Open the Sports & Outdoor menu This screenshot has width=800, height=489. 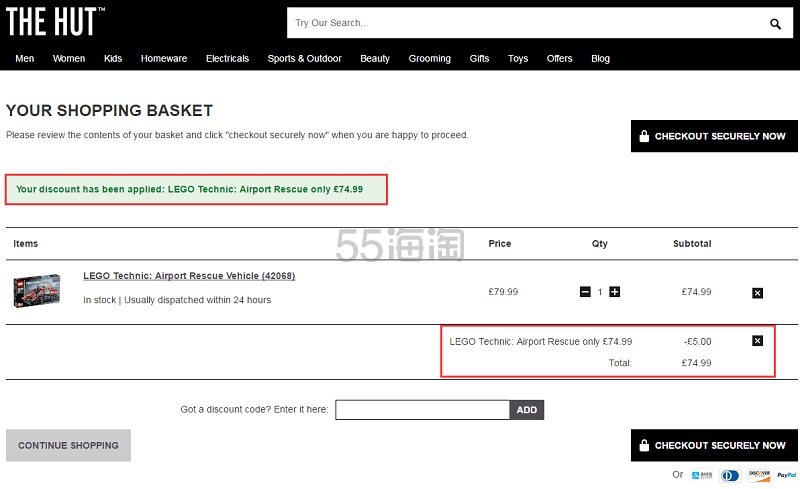click(x=305, y=59)
